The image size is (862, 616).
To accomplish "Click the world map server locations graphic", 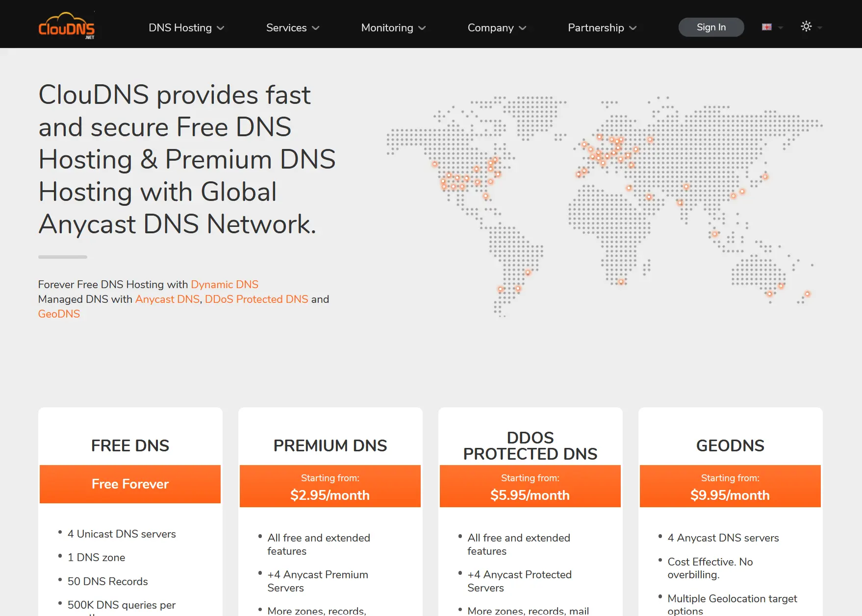I will 604,206.
